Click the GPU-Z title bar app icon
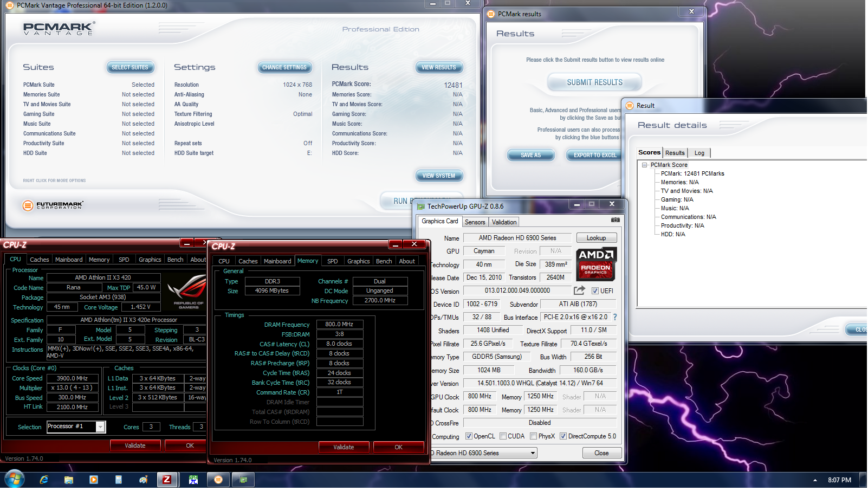Image resolution: width=868 pixels, height=491 pixels. (420, 206)
